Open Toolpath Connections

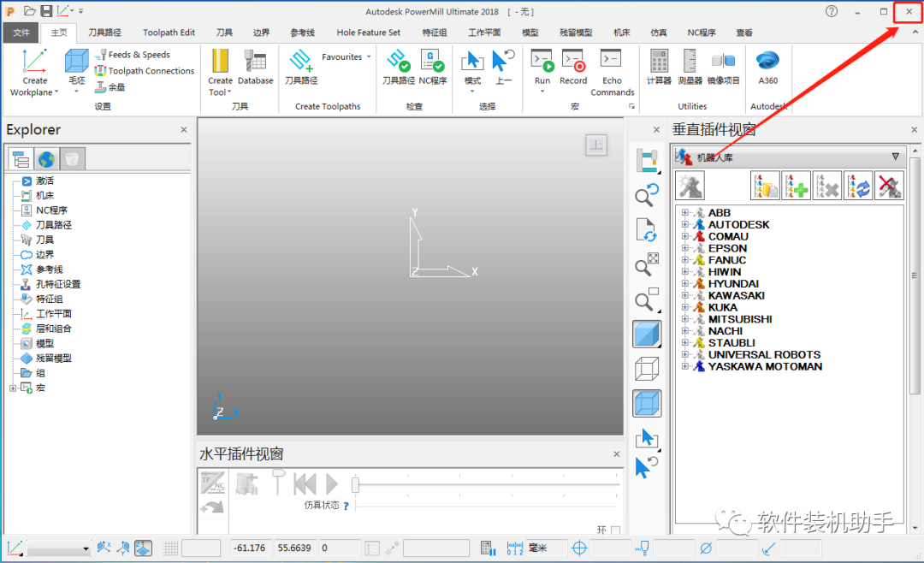[x=145, y=71]
